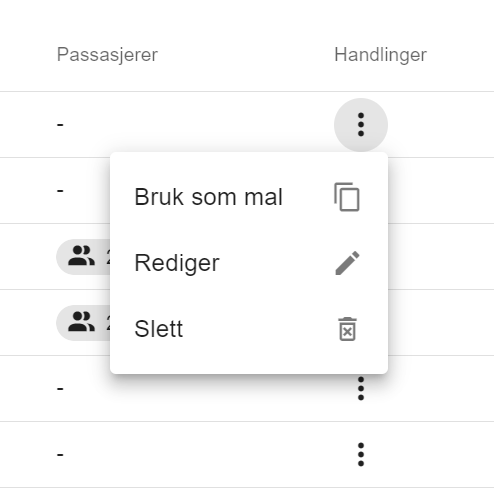This screenshot has height=495, width=494.
Task: Pick 'Slett' to delete the entry
Action: coord(249,329)
